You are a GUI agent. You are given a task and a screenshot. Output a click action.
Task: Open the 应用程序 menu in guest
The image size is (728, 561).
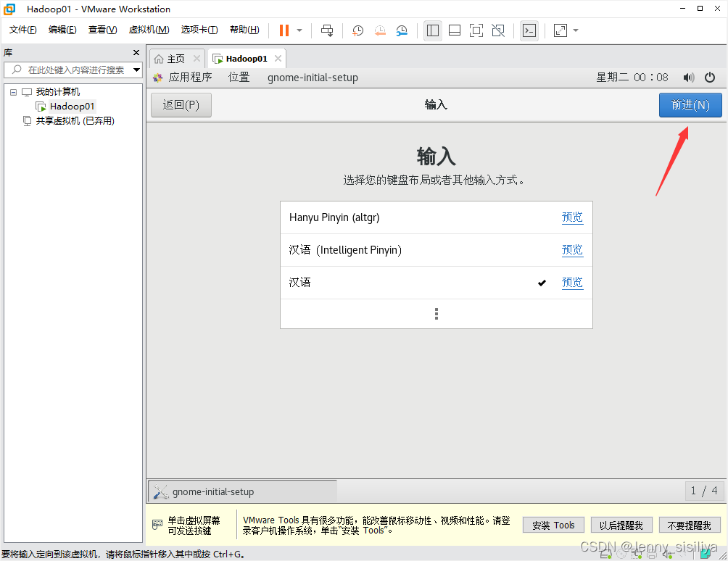click(190, 78)
